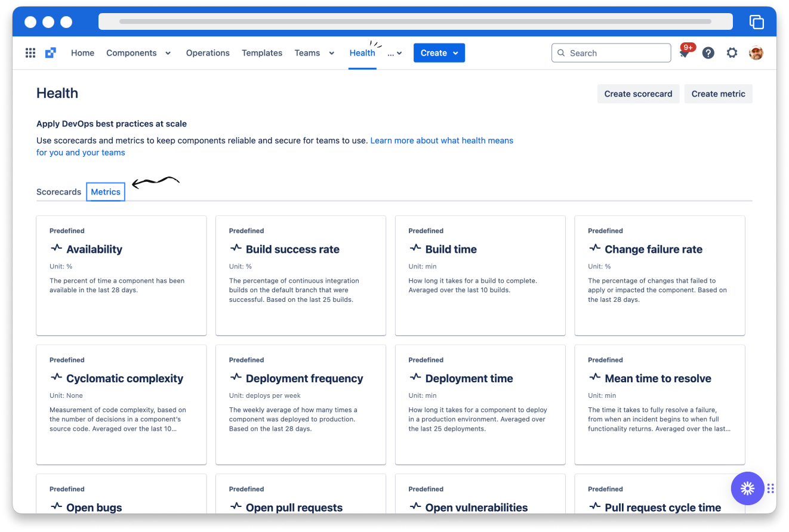789x532 pixels.
Task: Click the pulse icon next to Availability
Action: tap(56, 248)
